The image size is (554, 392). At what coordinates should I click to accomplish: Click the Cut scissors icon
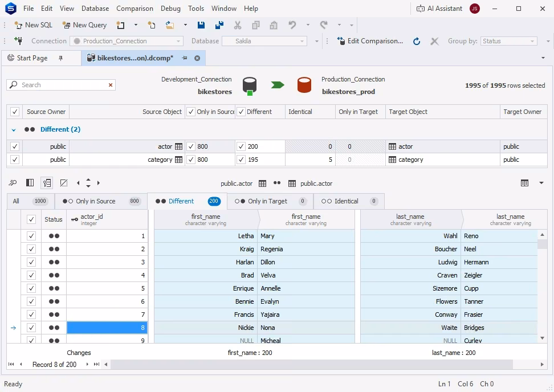coord(238,25)
